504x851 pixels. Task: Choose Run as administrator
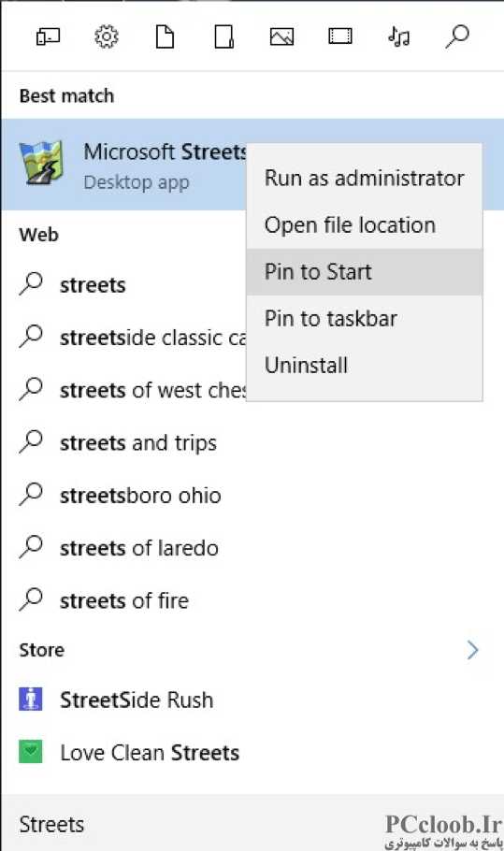pyautogui.click(x=364, y=178)
